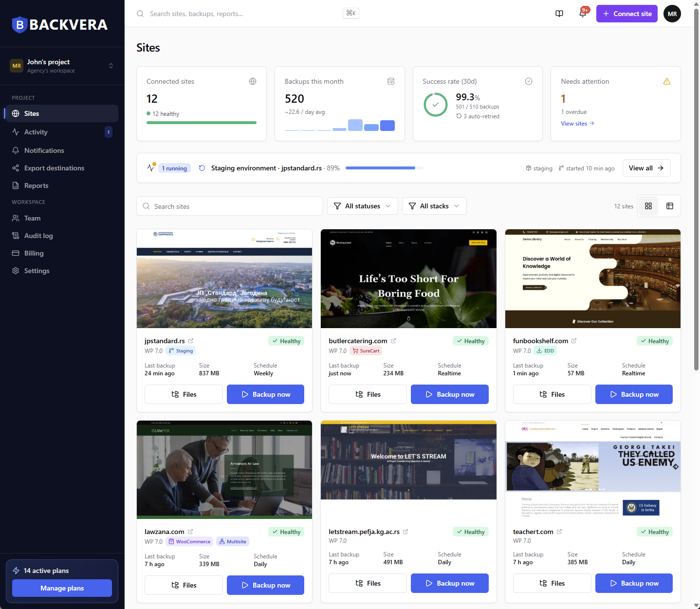This screenshot has width=700, height=609.
Task: Open Settings in the sidebar
Action: tap(61, 271)
